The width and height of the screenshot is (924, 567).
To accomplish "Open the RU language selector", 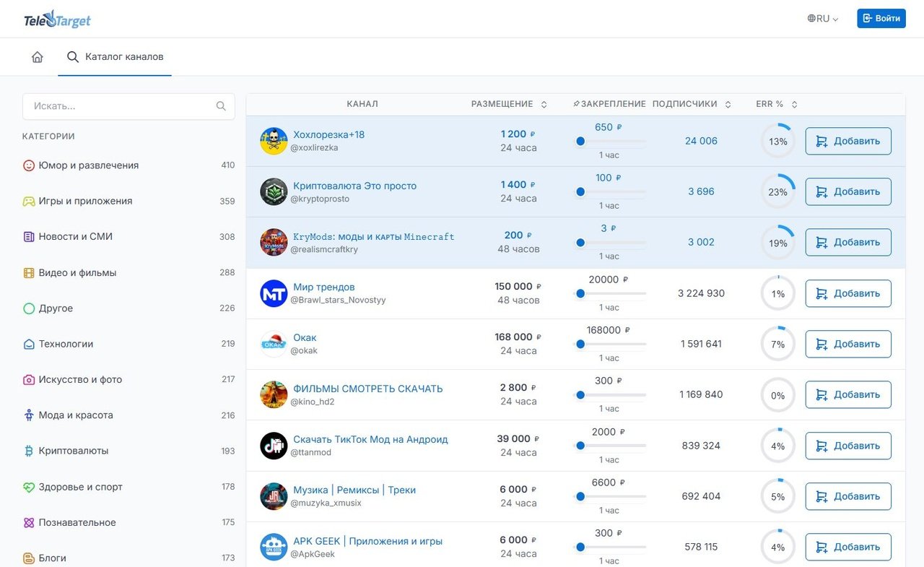I will (823, 19).
